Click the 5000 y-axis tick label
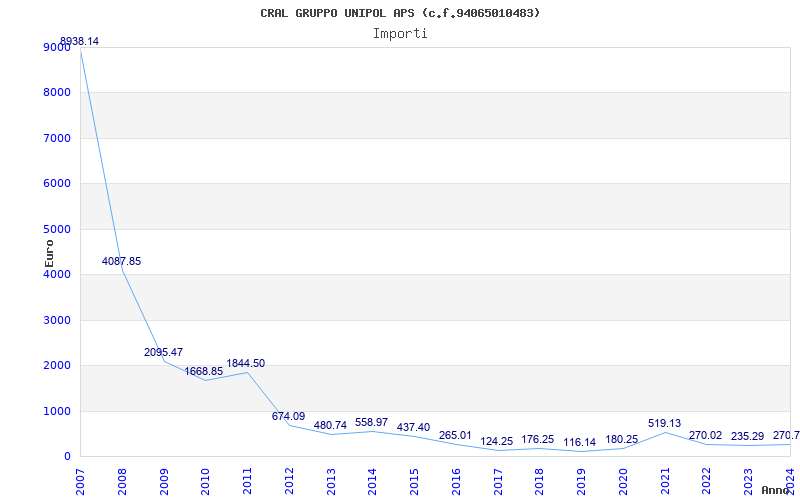This screenshot has width=800, height=500. coord(57,230)
